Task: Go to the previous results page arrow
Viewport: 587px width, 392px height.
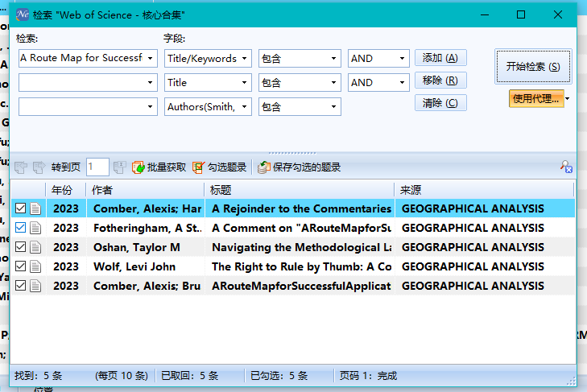Action: (x=21, y=167)
